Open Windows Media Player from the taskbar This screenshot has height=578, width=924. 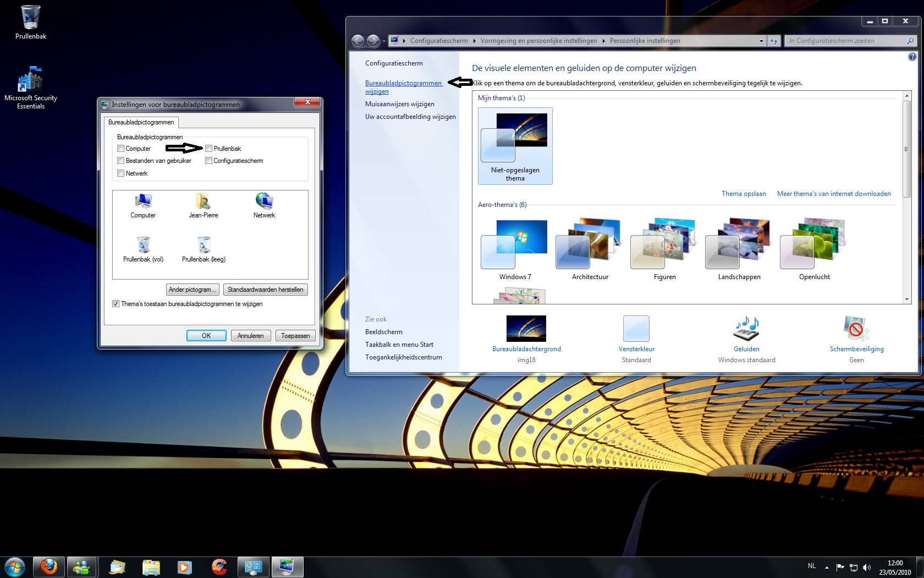click(184, 567)
